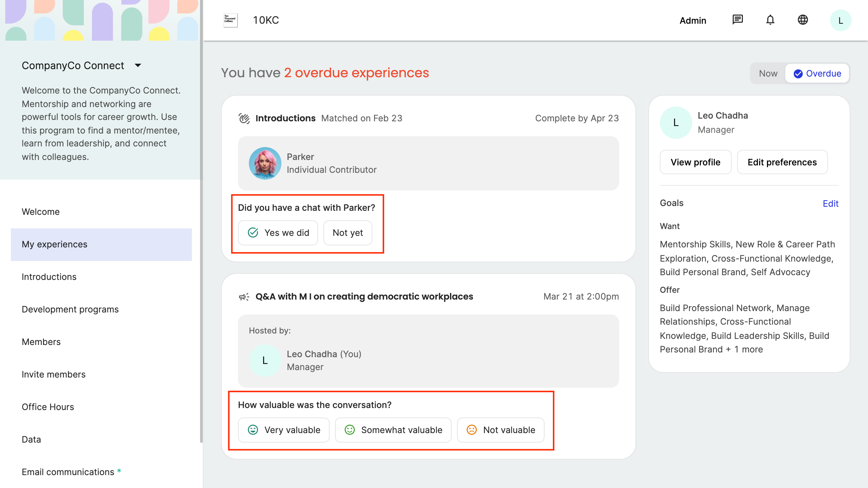The height and width of the screenshot is (488, 868).
Task: Click the 10KC logo thumbnail
Action: tap(231, 20)
